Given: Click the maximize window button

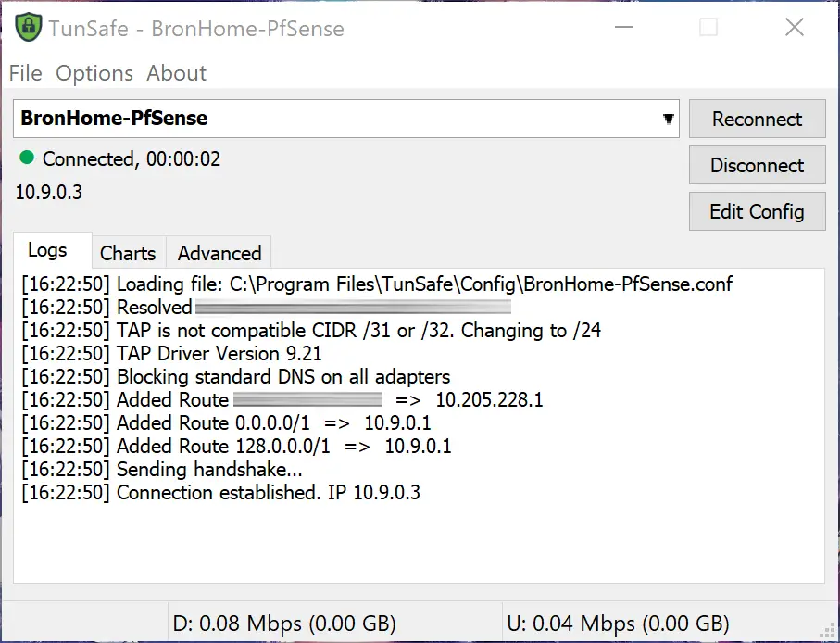Looking at the screenshot, I should 708,28.
